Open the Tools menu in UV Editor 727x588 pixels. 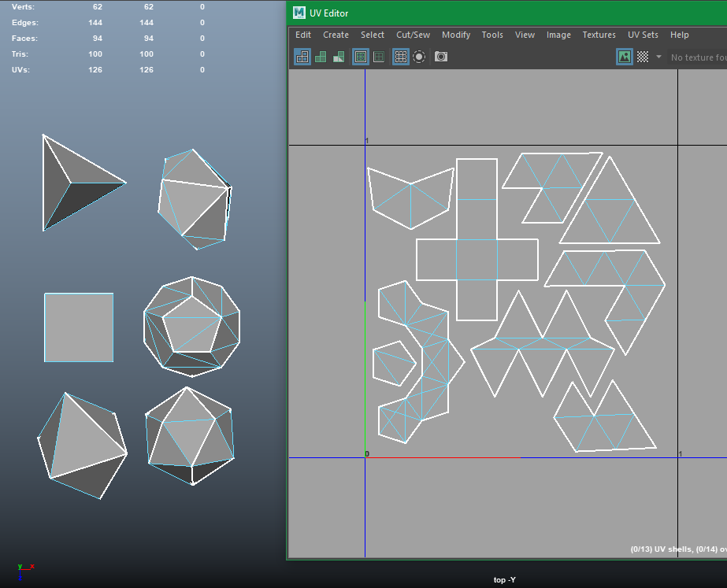pyautogui.click(x=492, y=35)
